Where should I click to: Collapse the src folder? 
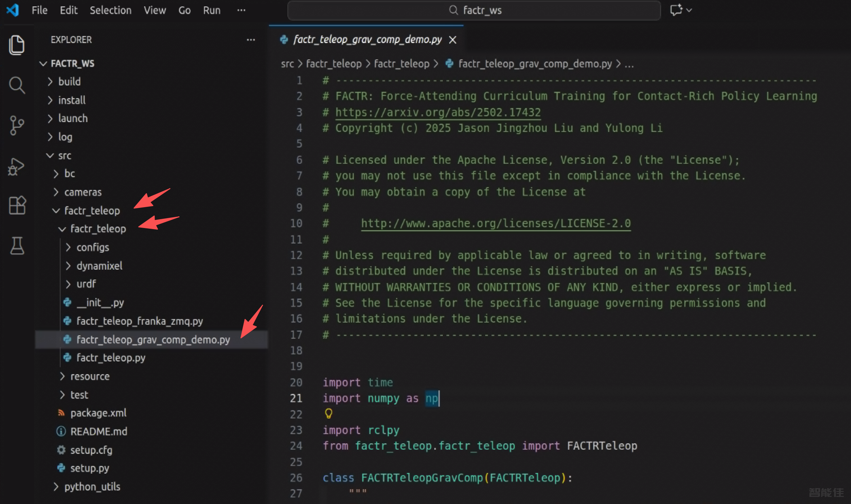64,156
